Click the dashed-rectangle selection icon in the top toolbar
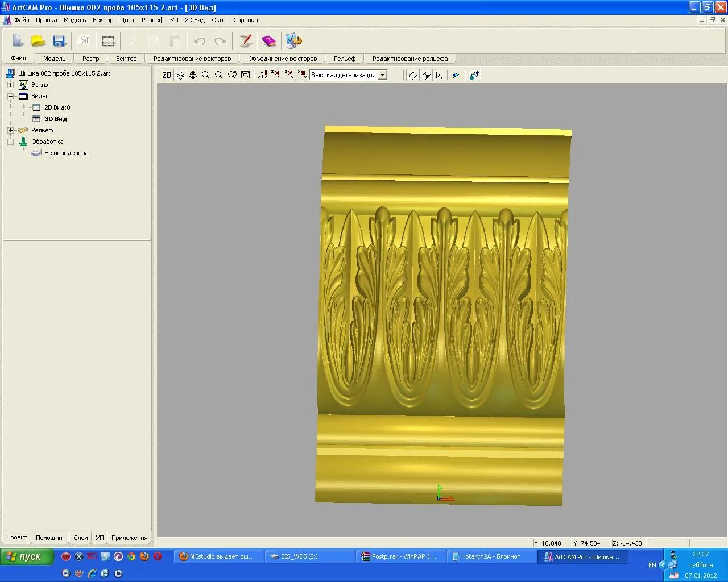 (x=108, y=41)
